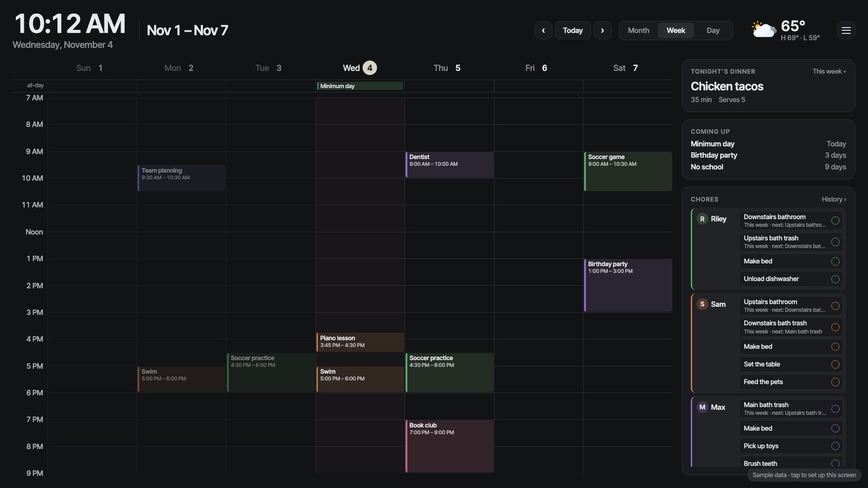Check off Unload dishwasher chore
The image size is (868, 488).
pos(835,279)
